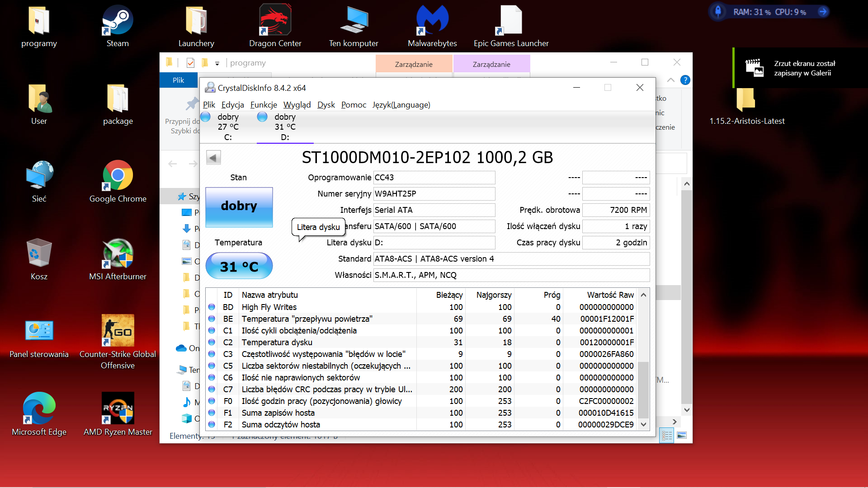
Task: Switch Explorer to details view
Action: [x=667, y=436]
